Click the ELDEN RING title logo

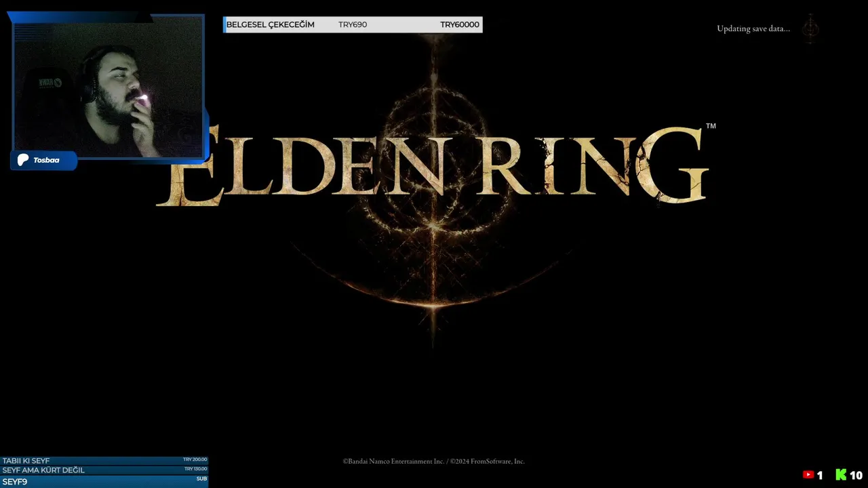coord(434,166)
